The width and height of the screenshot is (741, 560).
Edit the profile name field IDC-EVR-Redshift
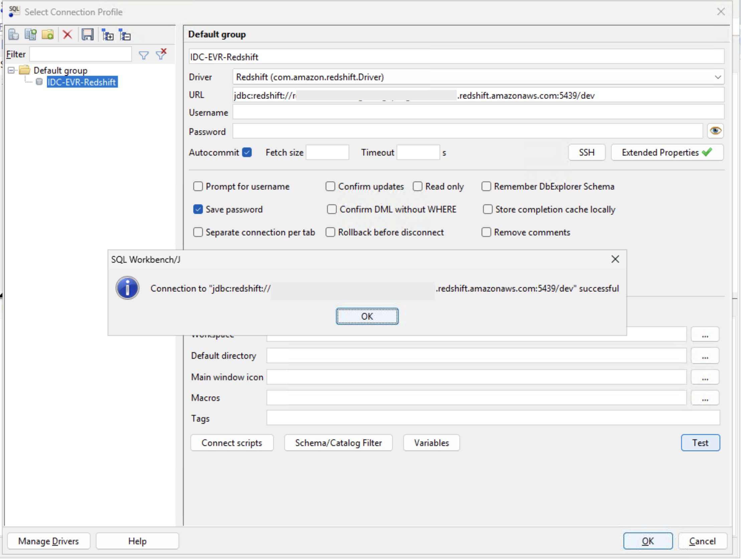(456, 57)
